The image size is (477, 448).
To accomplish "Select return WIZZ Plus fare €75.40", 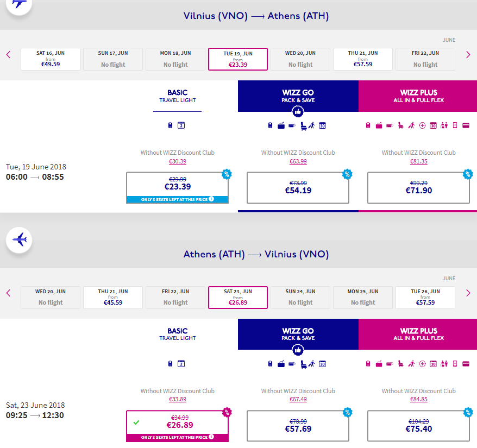I will (x=418, y=426).
